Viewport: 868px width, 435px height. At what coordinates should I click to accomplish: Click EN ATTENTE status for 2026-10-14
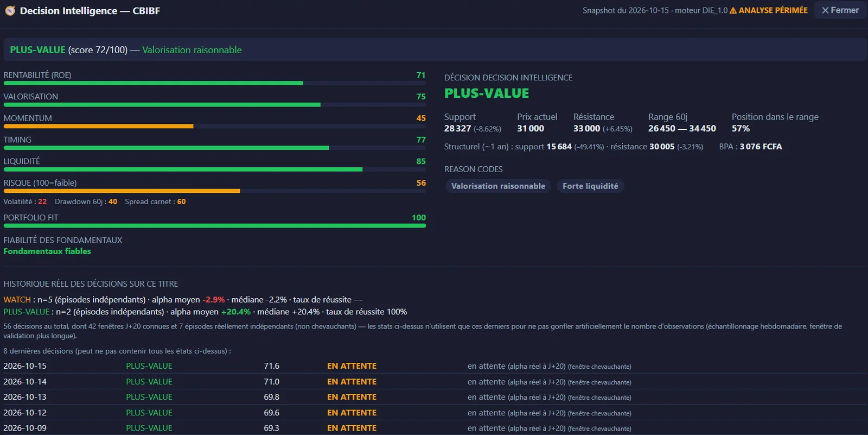352,382
